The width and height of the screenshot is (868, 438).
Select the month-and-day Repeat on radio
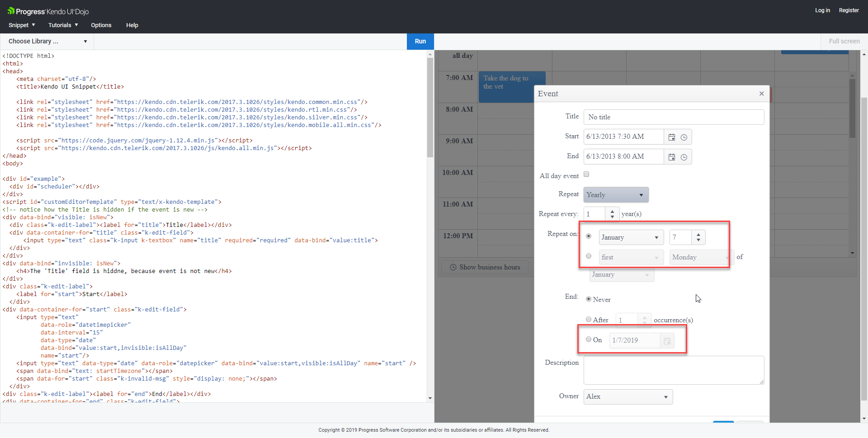589,236
